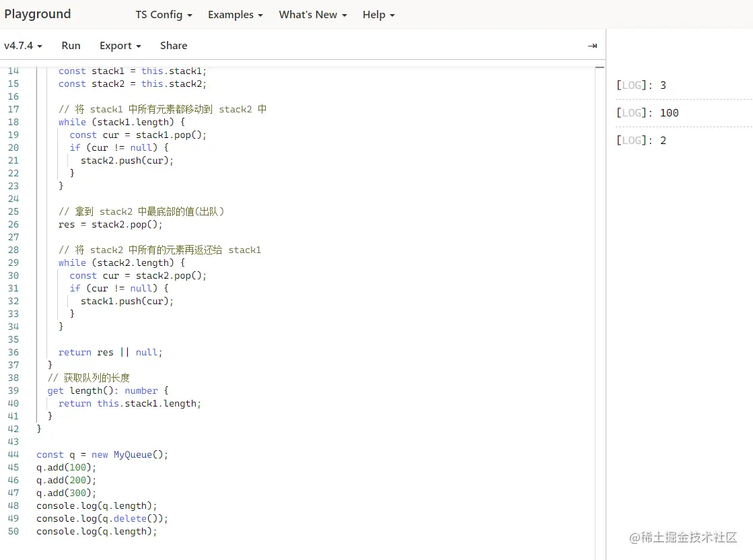Click the '[LOG]: 3' output entry

click(641, 85)
